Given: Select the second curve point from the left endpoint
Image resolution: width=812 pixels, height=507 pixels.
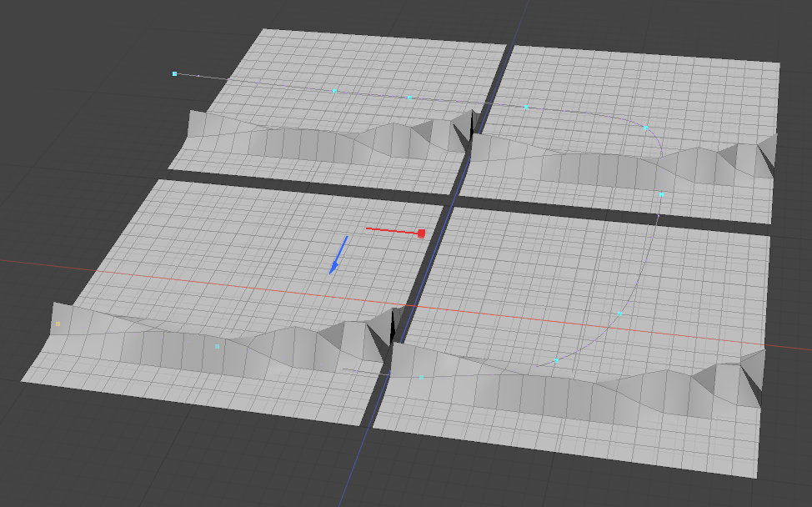Looking at the screenshot, I should pos(334,90).
